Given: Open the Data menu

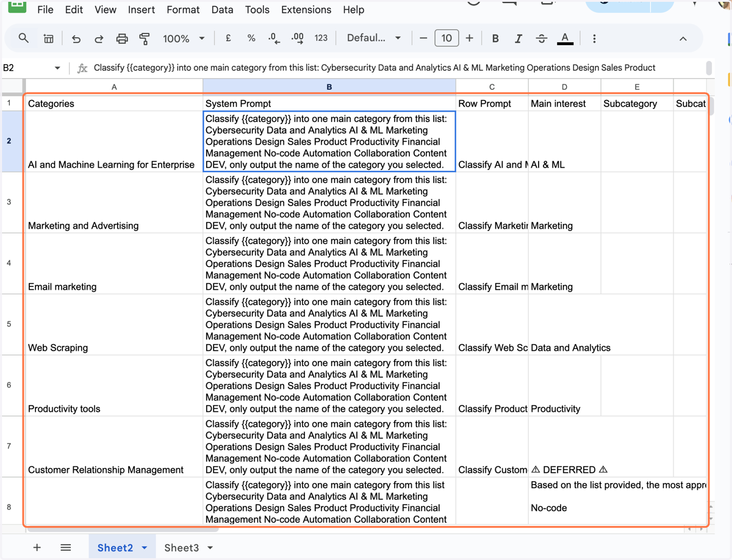Looking at the screenshot, I should coord(222,10).
